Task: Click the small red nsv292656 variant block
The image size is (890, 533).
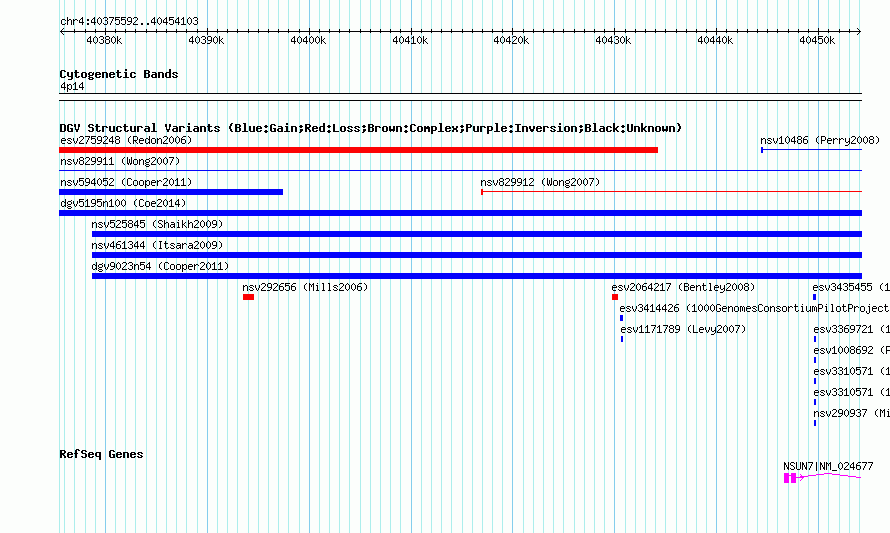Action: click(x=248, y=297)
